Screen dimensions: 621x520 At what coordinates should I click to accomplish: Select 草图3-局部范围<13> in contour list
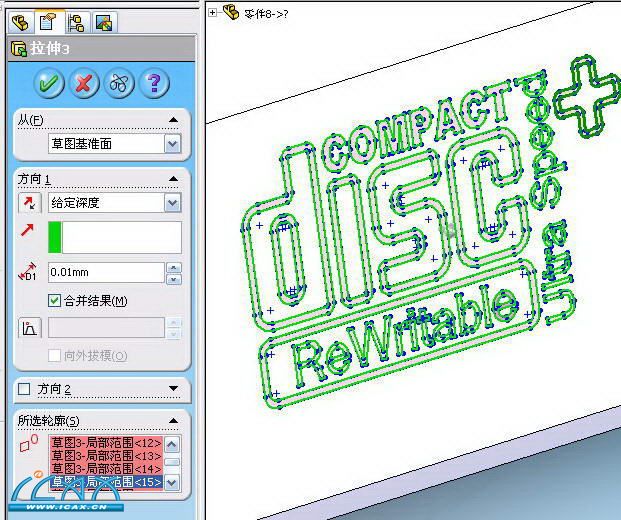click(107, 456)
